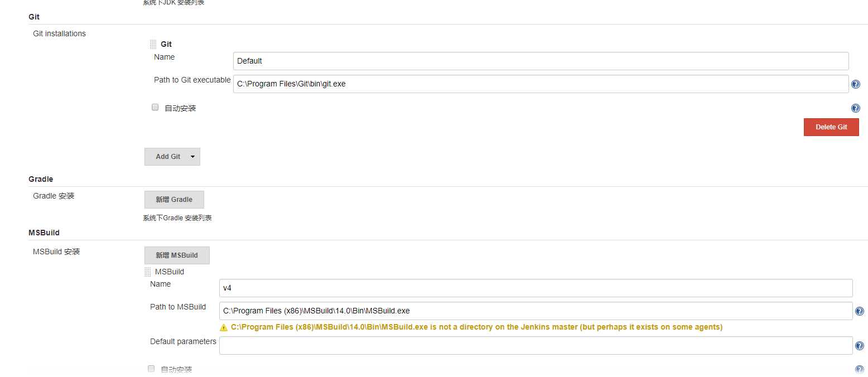Focus the Path to MSBuild field
Viewport: 868px width, 377px height.
coord(536,311)
